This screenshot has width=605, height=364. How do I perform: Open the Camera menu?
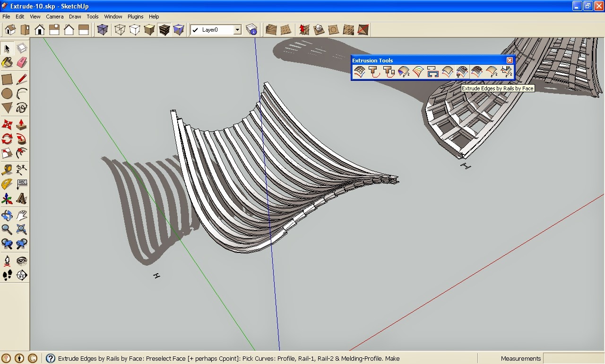pos(55,17)
